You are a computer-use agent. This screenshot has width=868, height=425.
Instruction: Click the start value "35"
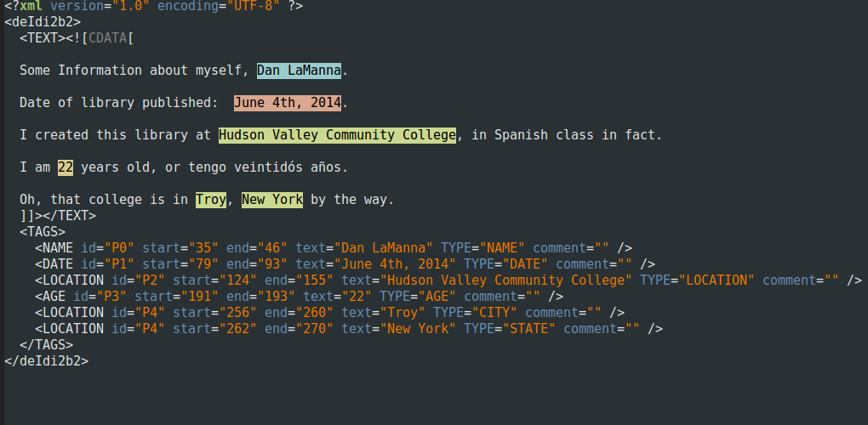click(203, 247)
